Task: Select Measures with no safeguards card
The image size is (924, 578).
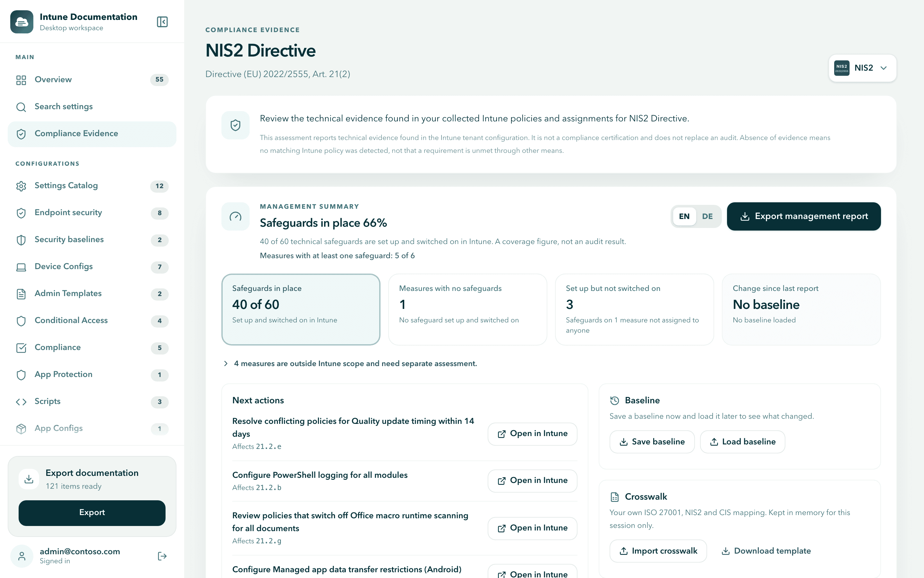Action: (467, 309)
